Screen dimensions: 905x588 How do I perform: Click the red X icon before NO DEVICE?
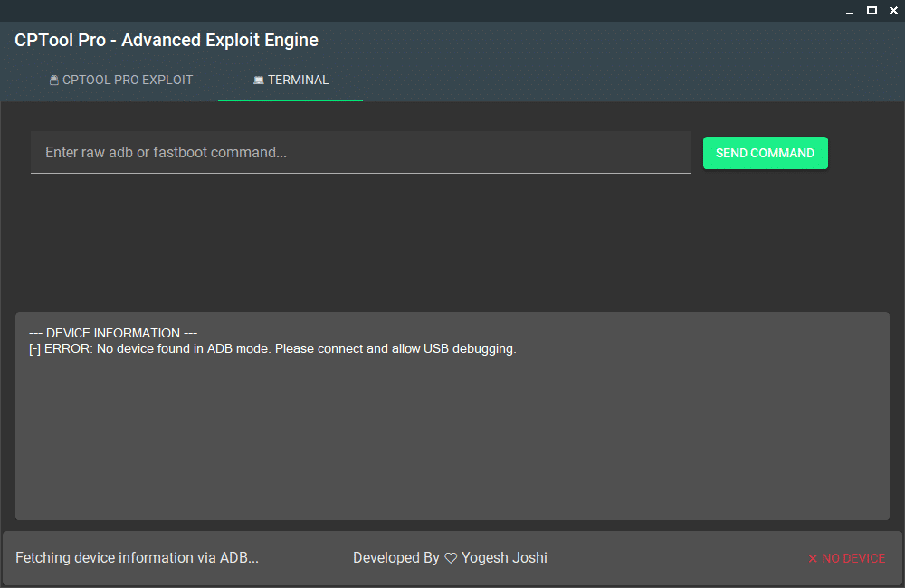click(812, 558)
